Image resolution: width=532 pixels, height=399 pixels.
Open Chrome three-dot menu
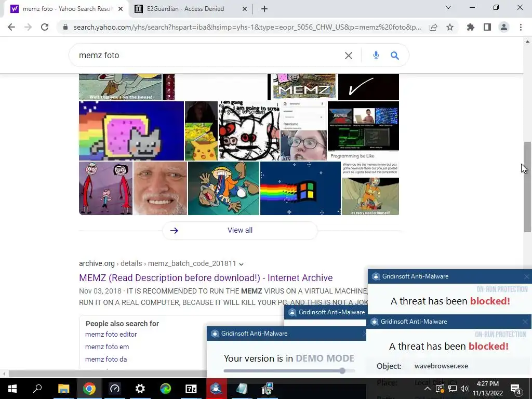[521, 27]
